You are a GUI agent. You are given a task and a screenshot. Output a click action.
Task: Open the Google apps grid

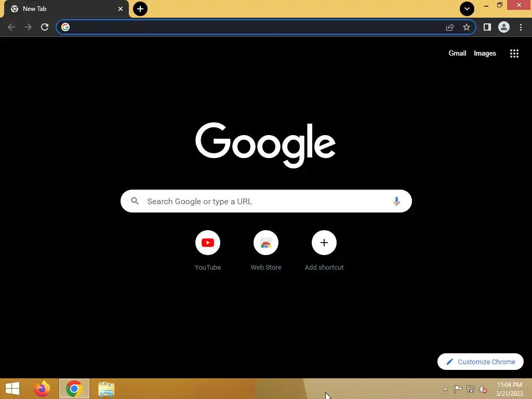[x=514, y=54]
